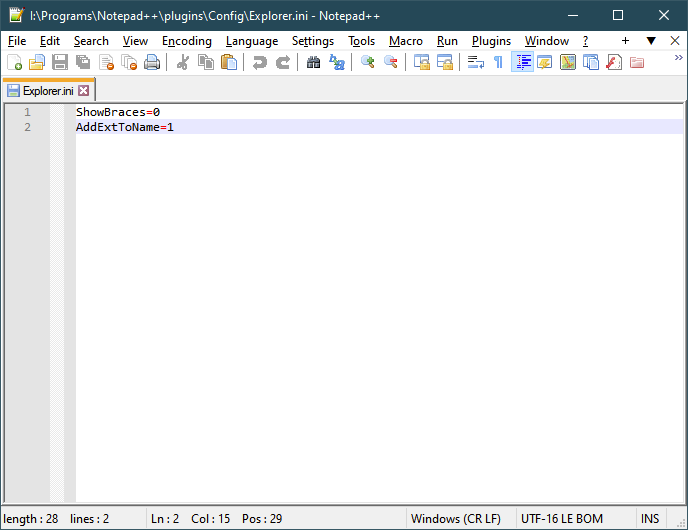The image size is (688, 530).
Task: Open the Settings menu
Action: pyautogui.click(x=313, y=41)
